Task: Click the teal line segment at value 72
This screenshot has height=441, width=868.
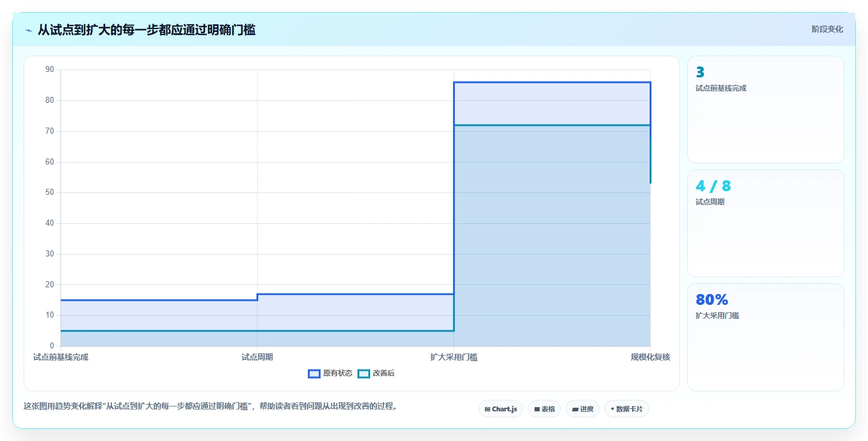Action: (552, 125)
